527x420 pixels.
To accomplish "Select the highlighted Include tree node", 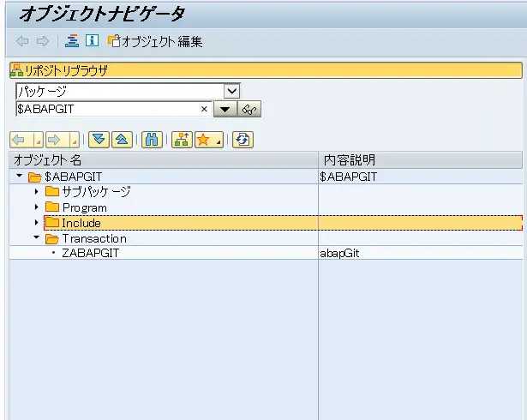I will click(x=81, y=223).
